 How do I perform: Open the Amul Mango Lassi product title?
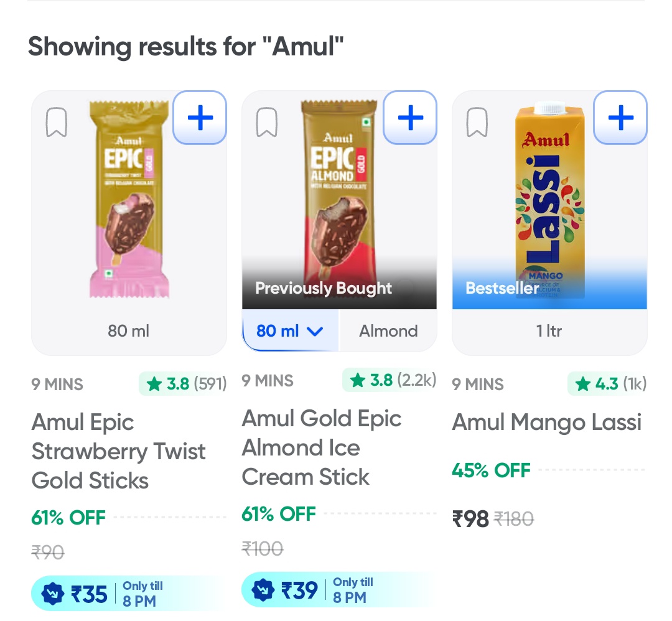coord(546,423)
